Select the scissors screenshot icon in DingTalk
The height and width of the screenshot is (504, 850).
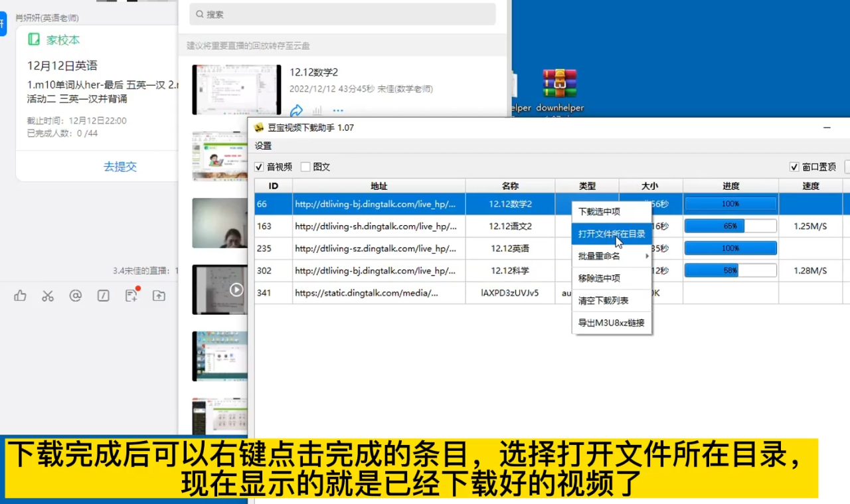coord(48,296)
